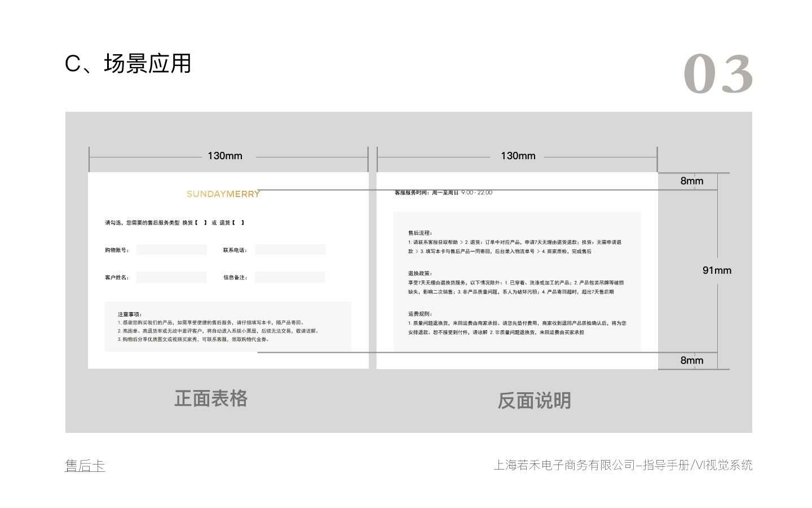This screenshot has height=508, width=812.
Task: Click the right card's 130mm width label
Action: click(518, 156)
